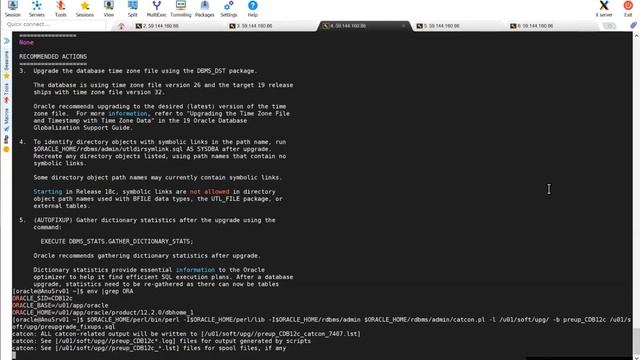Click 'Upgrade the database time zone file' line
The height and width of the screenshot is (360, 640).
(x=145, y=71)
